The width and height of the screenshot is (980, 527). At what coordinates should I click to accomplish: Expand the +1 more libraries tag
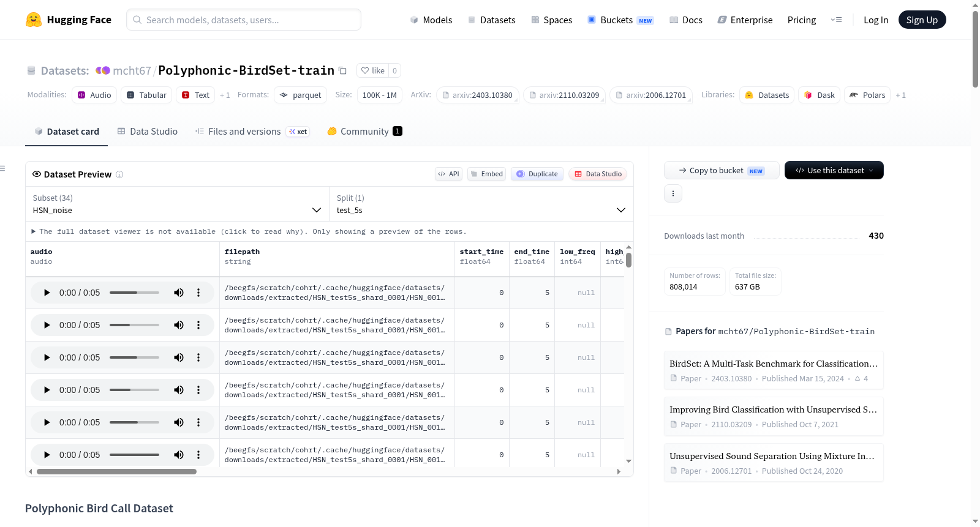900,95
